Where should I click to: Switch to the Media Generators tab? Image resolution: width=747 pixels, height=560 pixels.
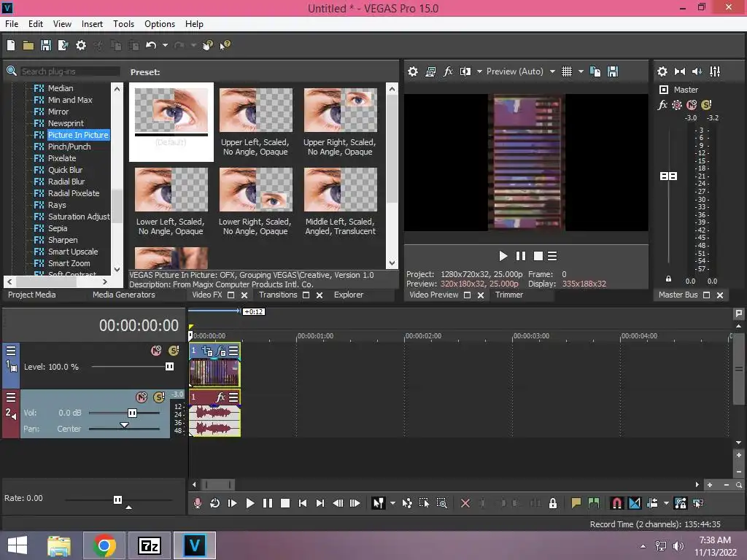coord(124,295)
